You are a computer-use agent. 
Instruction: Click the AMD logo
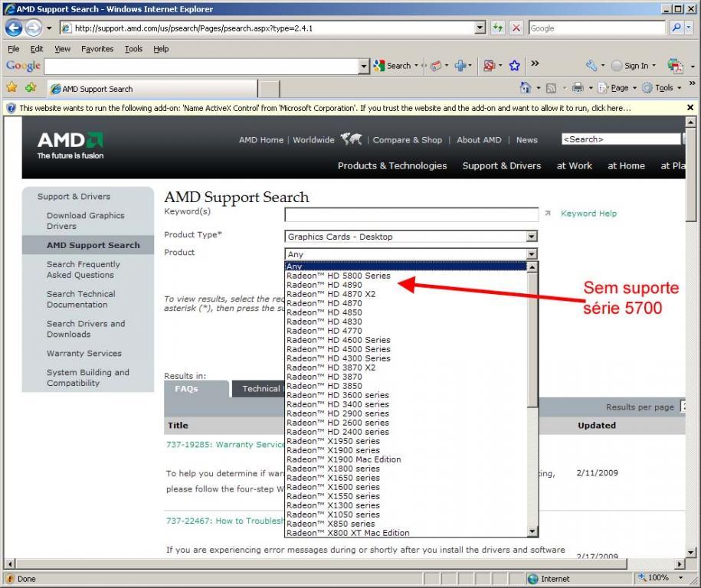[70, 145]
